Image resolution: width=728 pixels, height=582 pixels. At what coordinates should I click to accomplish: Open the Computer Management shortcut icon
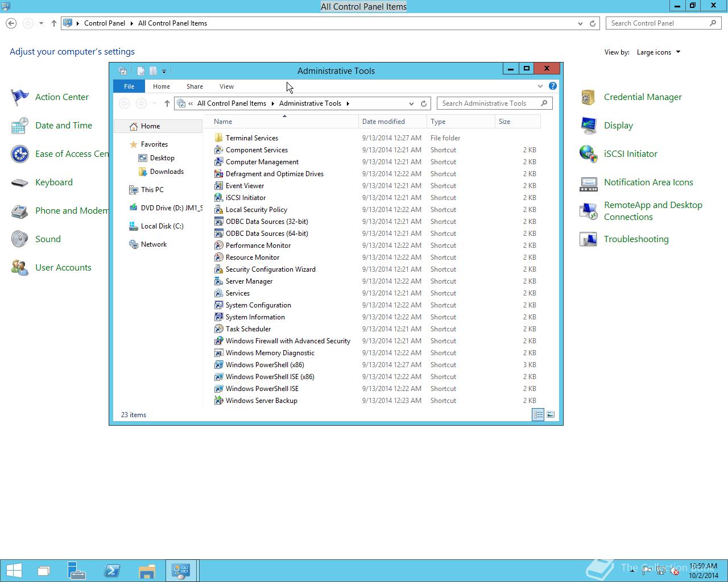(218, 162)
